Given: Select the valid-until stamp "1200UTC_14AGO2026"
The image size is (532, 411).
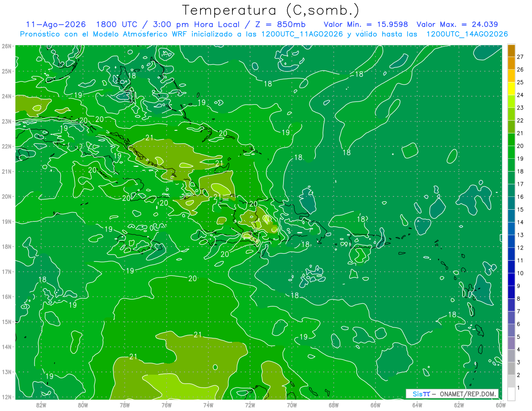Looking at the screenshot, I should pyautogui.click(x=467, y=34).
